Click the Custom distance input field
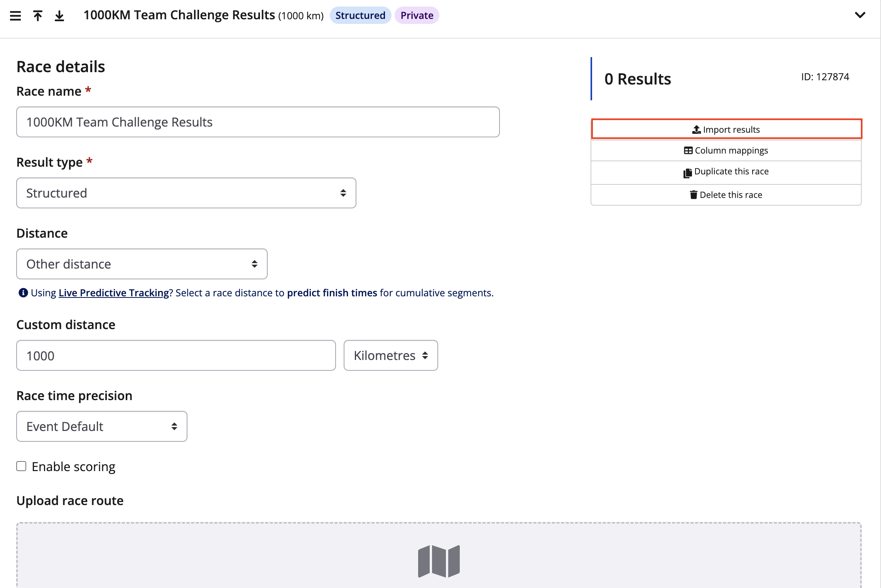The image size is (881, 588). click(176, 355)
